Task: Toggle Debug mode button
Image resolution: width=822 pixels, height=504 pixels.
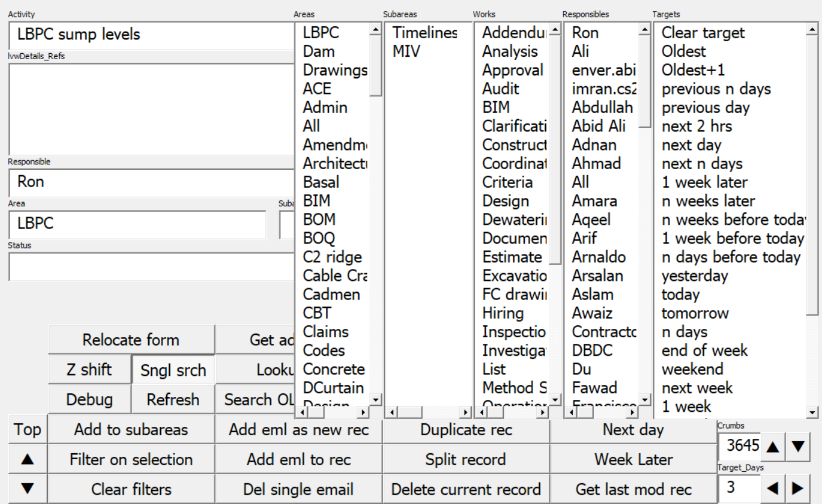Action: pyautogui.click(x=88, y=399)
